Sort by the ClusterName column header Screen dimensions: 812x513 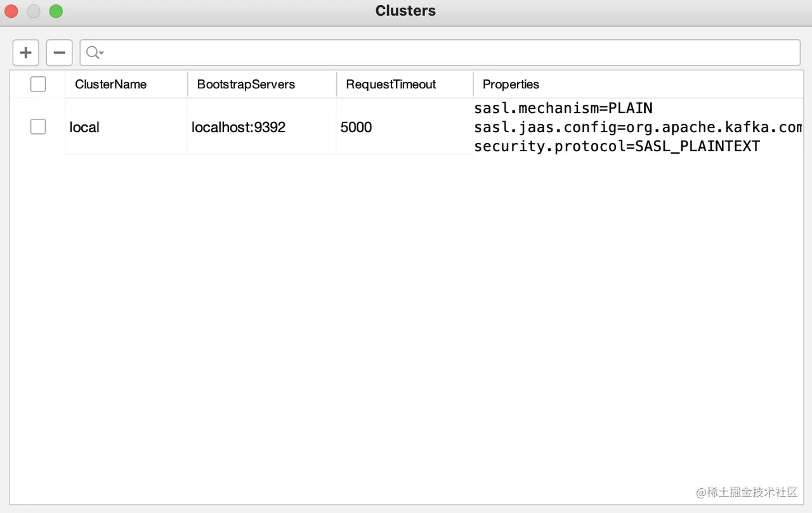point(111,84)
